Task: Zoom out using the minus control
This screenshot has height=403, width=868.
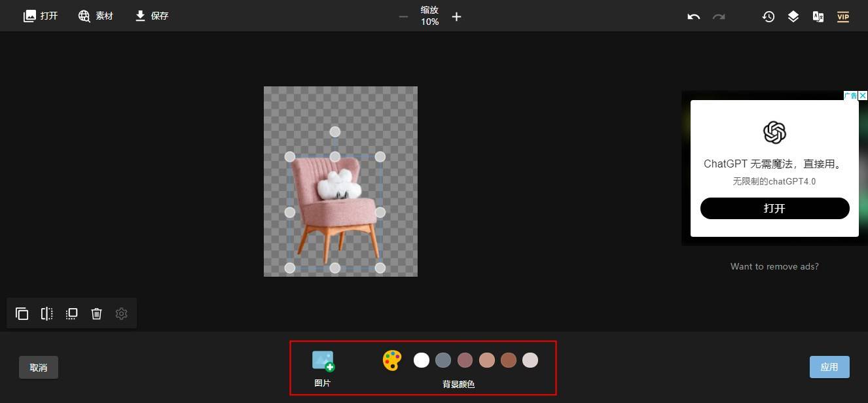Action: click(403, 16)
